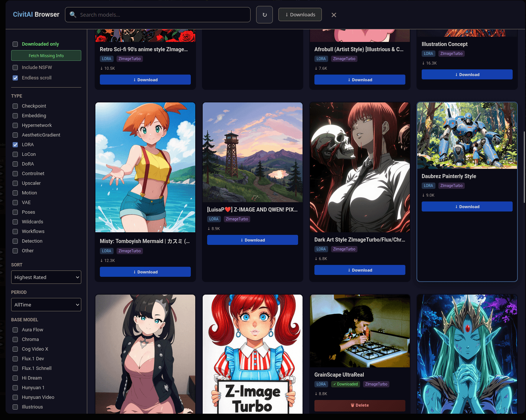
Task: Check the Hypernetwork type filter
Action: (15, 125)
